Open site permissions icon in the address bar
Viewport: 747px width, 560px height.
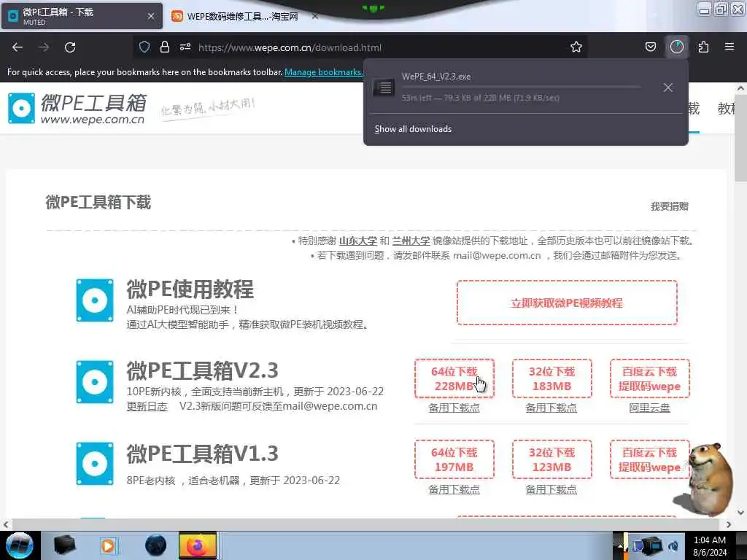click(x=185, y=47)
